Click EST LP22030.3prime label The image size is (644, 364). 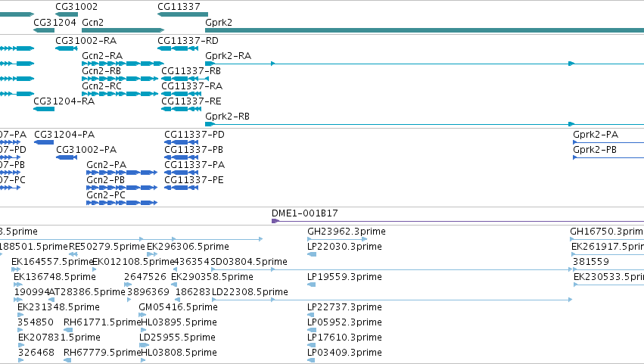344,247
